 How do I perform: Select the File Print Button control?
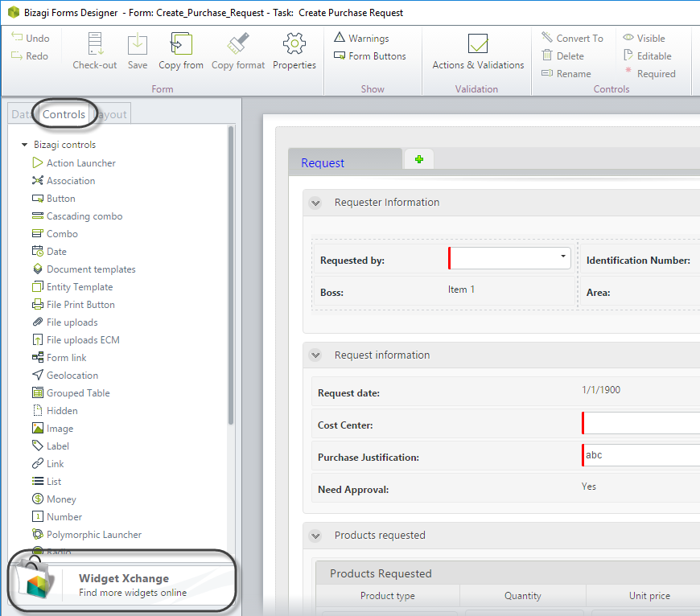[x=74, y=305]
